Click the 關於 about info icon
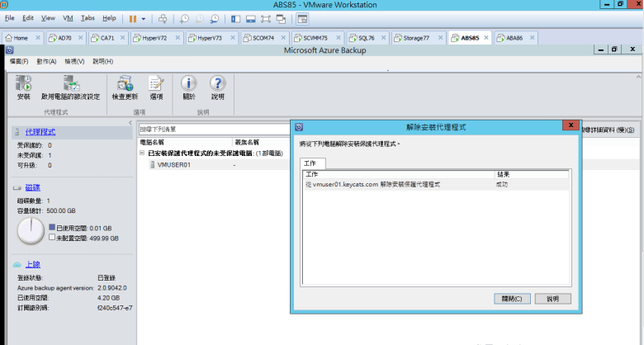Screen dimensions: 644x345 point(188,87)
